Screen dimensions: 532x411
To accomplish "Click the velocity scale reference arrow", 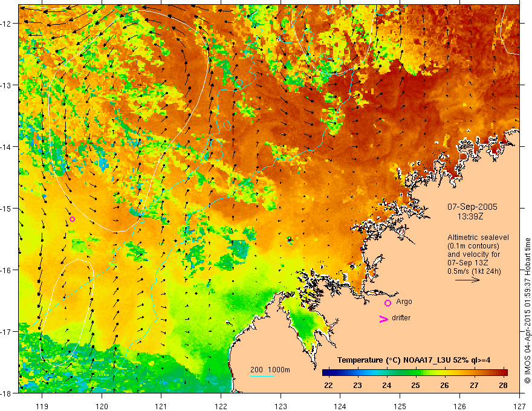I will pyautogui.click(x=467, y=280).
